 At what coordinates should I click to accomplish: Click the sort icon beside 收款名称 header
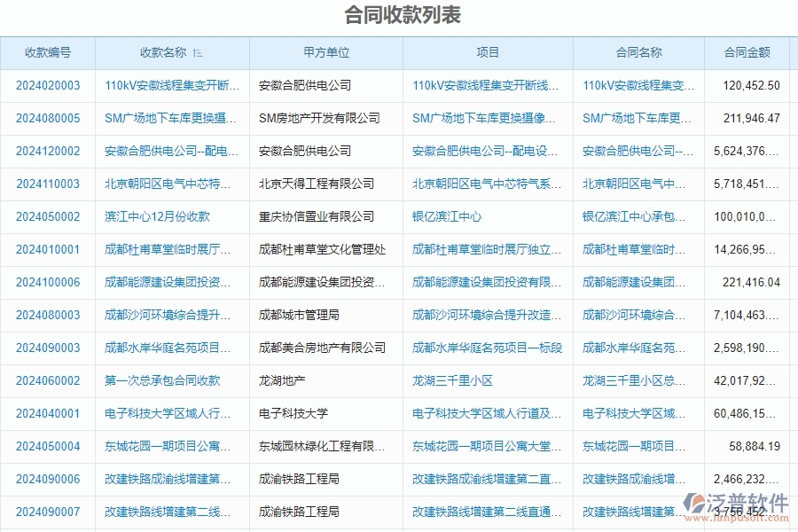pyautogui.click(x=199, y=52)
